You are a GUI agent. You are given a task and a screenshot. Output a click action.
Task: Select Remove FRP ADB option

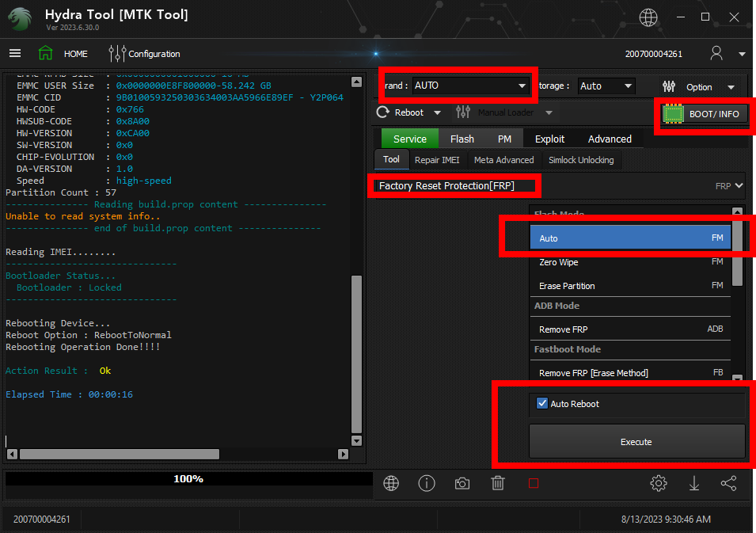pos(630,329)
